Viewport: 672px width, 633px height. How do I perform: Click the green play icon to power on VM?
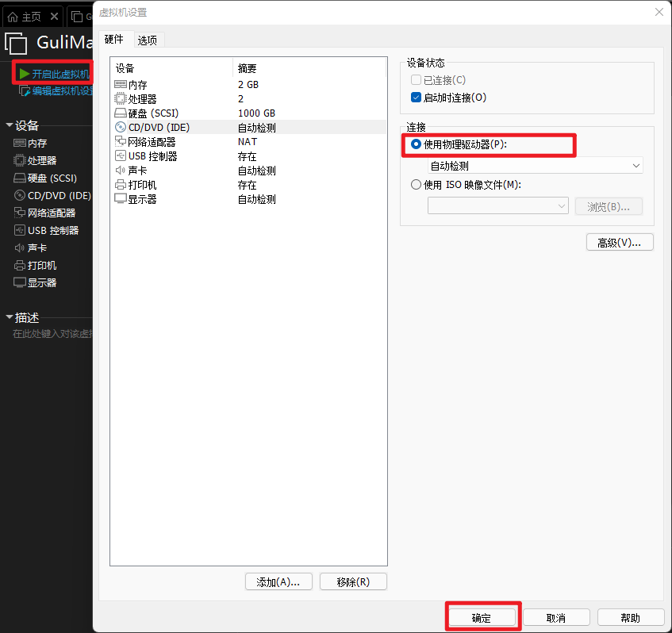[25, 74]
